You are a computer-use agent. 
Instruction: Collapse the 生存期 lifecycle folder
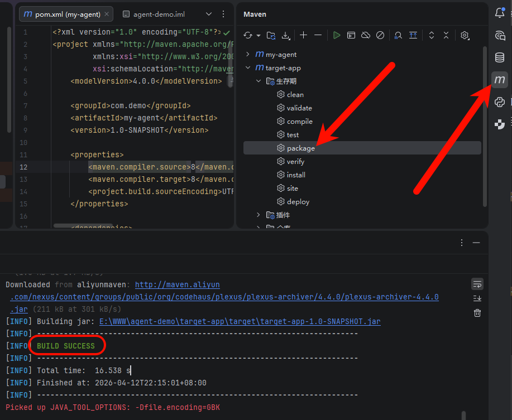coord(259,81)
